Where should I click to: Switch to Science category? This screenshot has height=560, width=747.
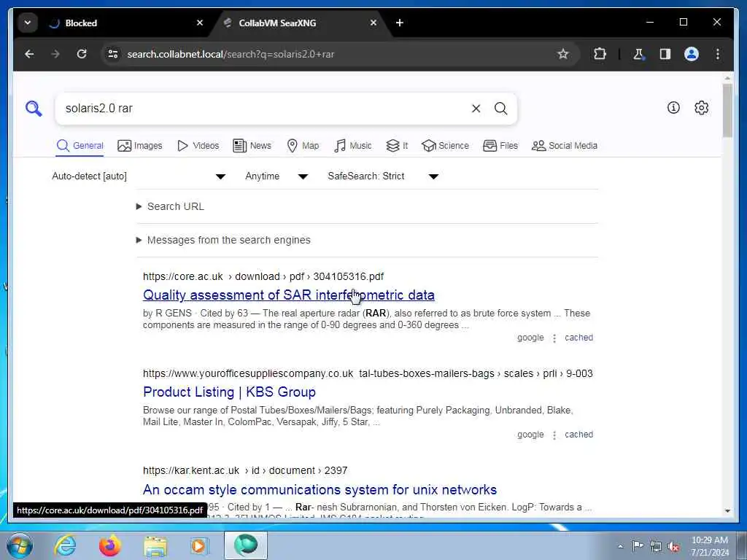click(445, 146)
